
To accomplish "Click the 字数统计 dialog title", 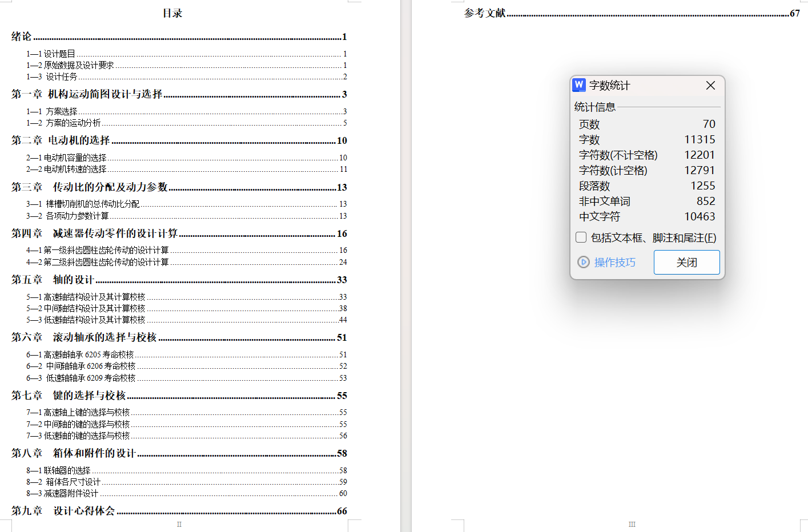I will click(x=610, y=86).
